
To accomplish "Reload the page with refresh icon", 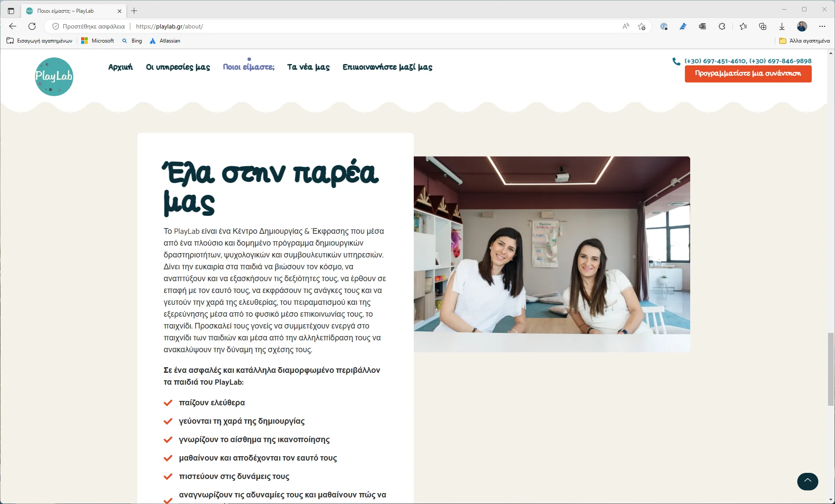I will pos(32,26).
